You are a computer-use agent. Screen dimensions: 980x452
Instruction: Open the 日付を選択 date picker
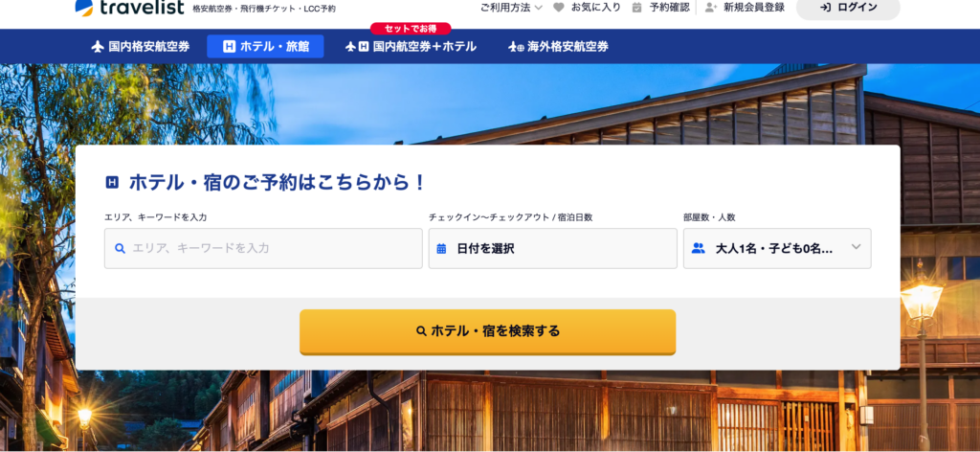coord(552,248)
